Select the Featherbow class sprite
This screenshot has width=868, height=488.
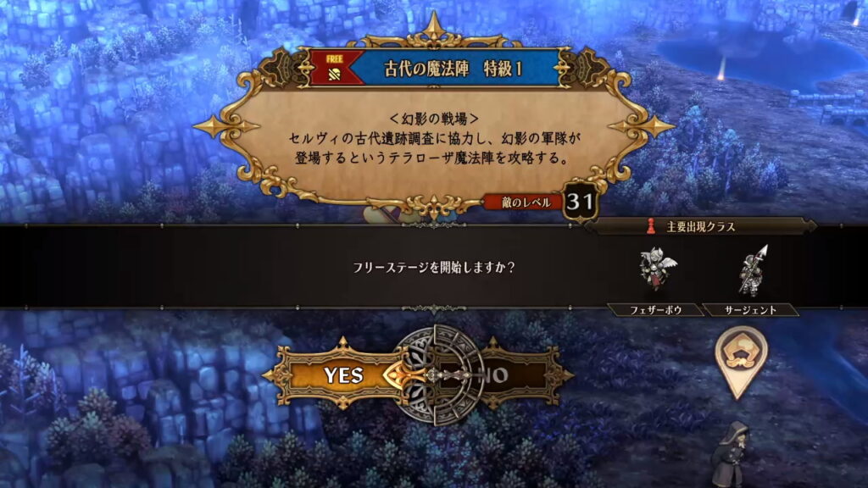tap(657, 269)
